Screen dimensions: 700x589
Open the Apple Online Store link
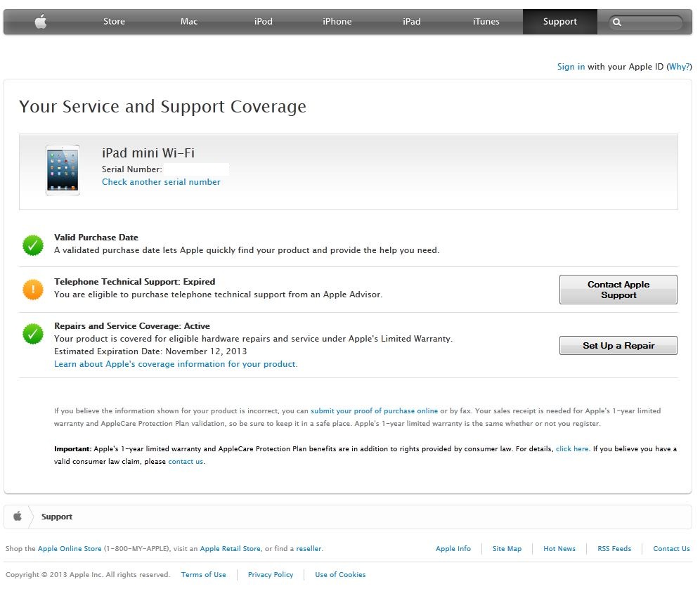coord(70,548)
